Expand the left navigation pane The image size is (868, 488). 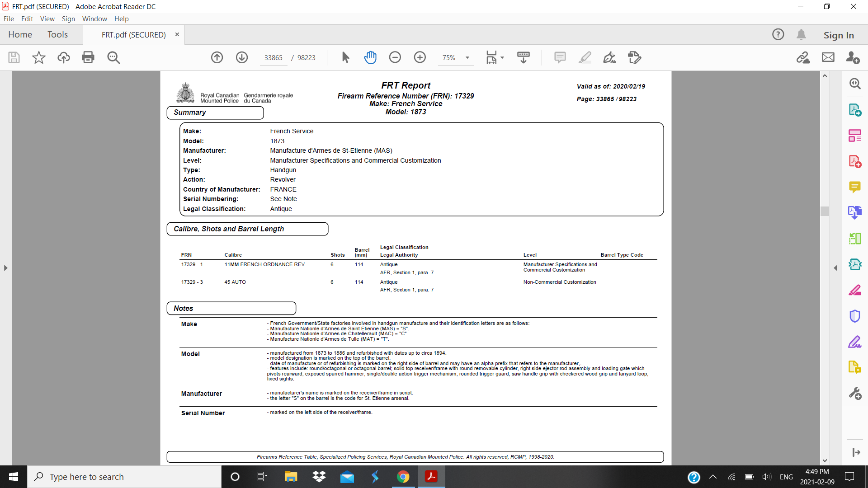point(5,268)
